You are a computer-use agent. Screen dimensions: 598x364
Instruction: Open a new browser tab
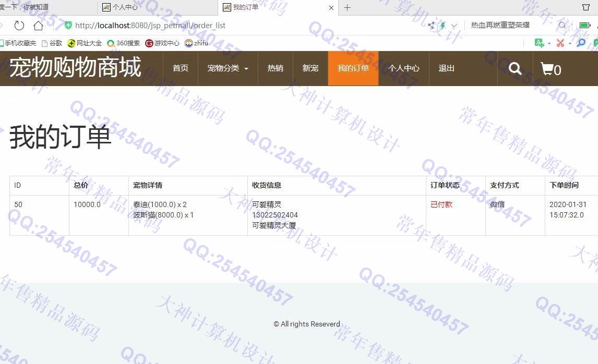coord(347,8)
